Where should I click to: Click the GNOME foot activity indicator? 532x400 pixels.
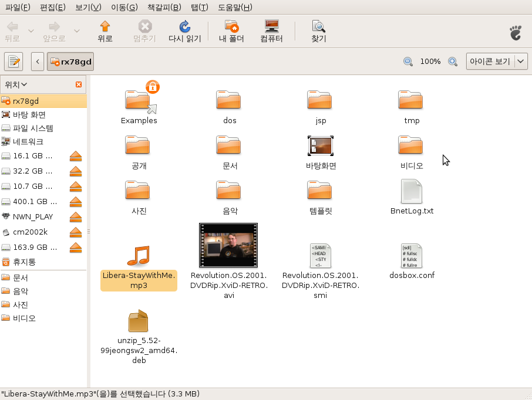pos(516,32)
